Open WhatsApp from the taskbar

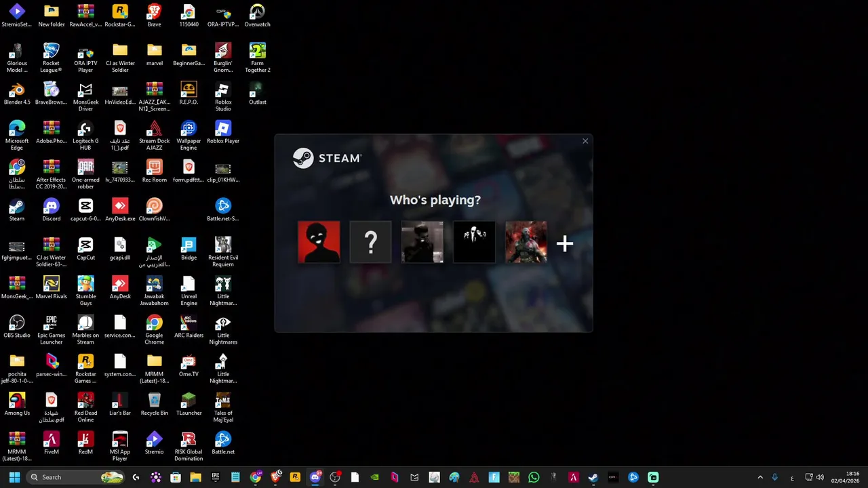pyautogui.click(x=534, y=477)
